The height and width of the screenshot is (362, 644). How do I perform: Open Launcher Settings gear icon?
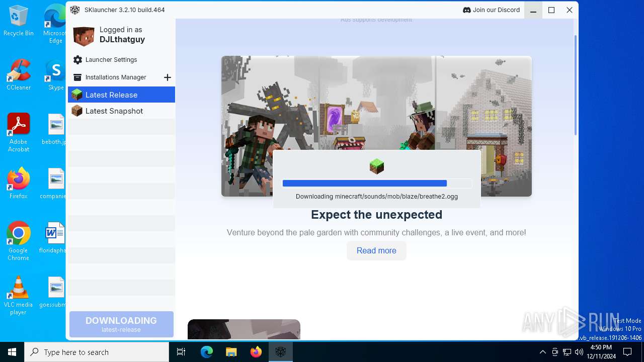coord(77,60)
